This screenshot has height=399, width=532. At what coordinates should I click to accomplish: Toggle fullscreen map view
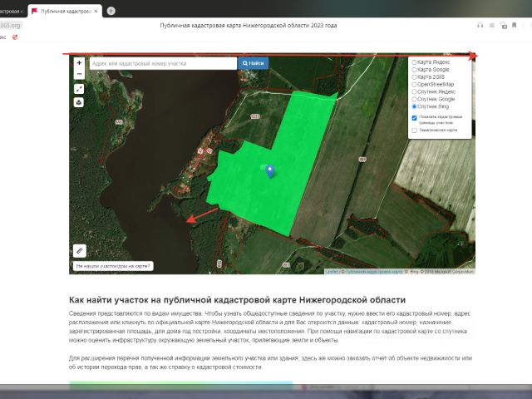[79, 88]
